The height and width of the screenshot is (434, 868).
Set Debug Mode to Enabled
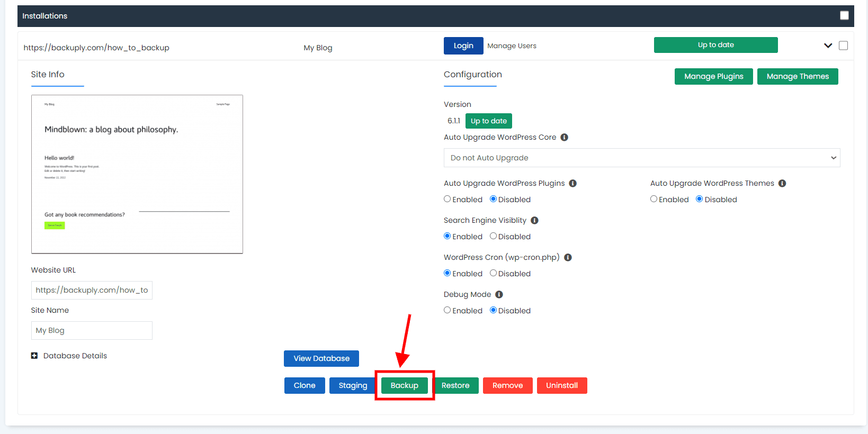tap(448, 310)
